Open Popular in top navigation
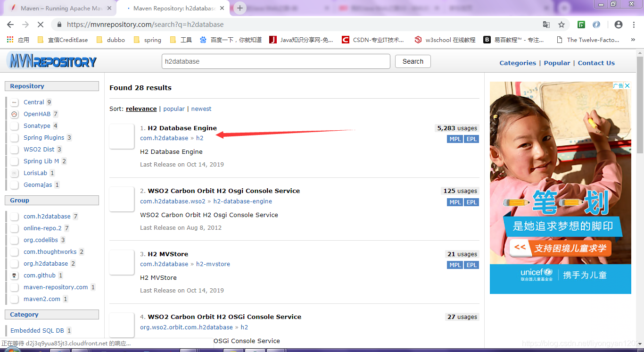The width and height of the screenshot is (644, 352). tap(557, 63)
